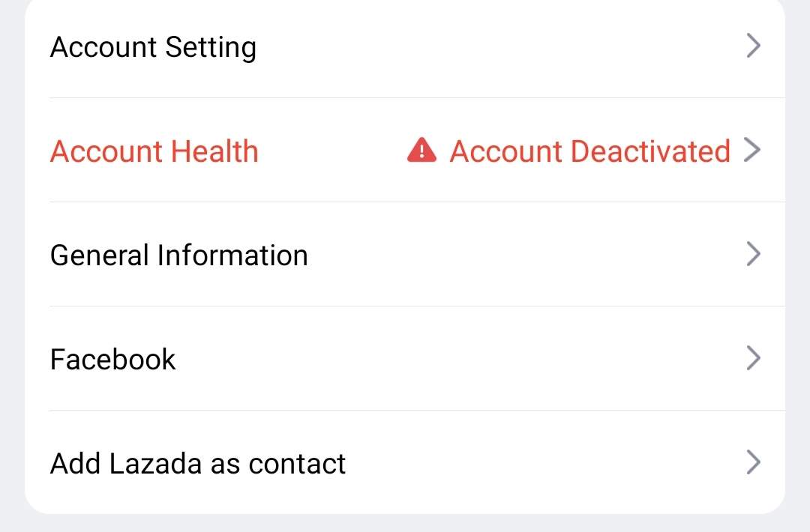Tap the chevron beside Account Setting
Image resolution: width=810 pixels, height=532 pixels.
click(x=753, y=46)
